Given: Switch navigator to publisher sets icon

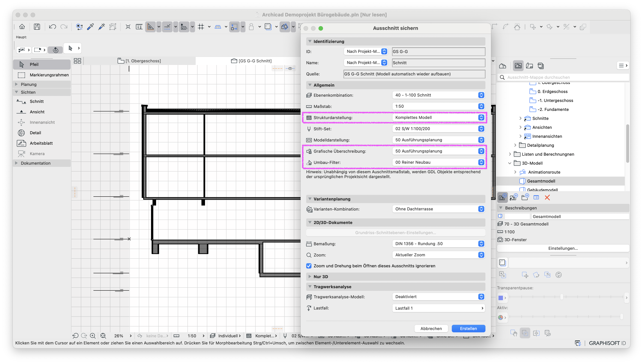Looking at the screenshot, I should coord(541,66).
